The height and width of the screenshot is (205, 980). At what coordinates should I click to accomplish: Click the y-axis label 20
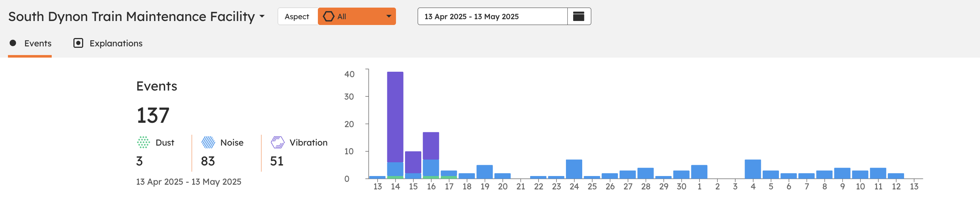pos(349,124)
